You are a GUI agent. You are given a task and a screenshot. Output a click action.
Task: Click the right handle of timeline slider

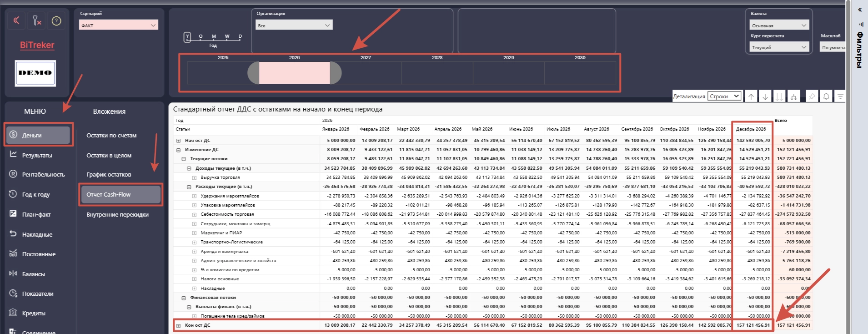coord(336,73)
